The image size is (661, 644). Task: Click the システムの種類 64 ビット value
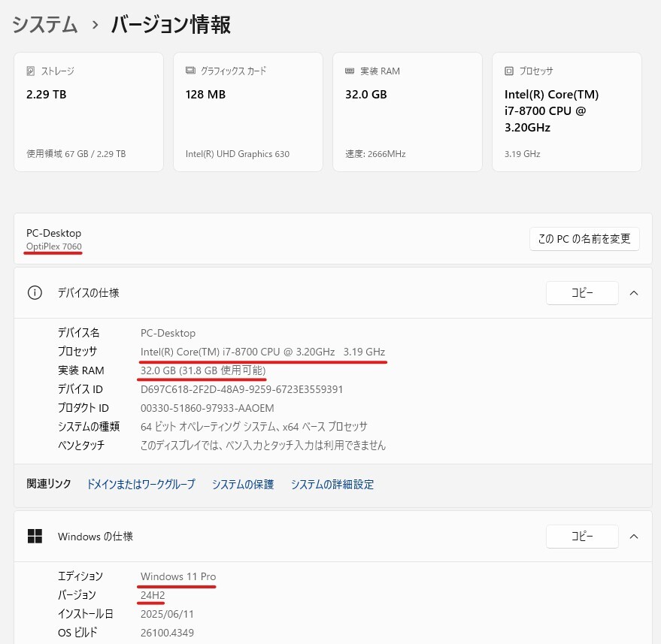click(253, 426)
